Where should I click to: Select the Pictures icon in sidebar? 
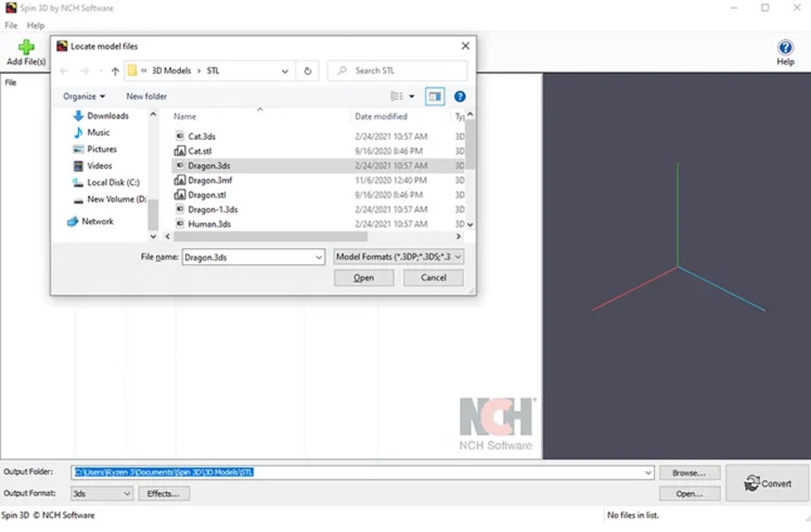point(79,149)
